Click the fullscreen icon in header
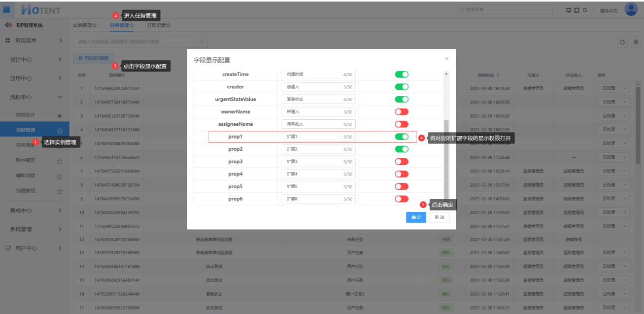The width and height of the screenshot is (644, 314). pos(577,10)
